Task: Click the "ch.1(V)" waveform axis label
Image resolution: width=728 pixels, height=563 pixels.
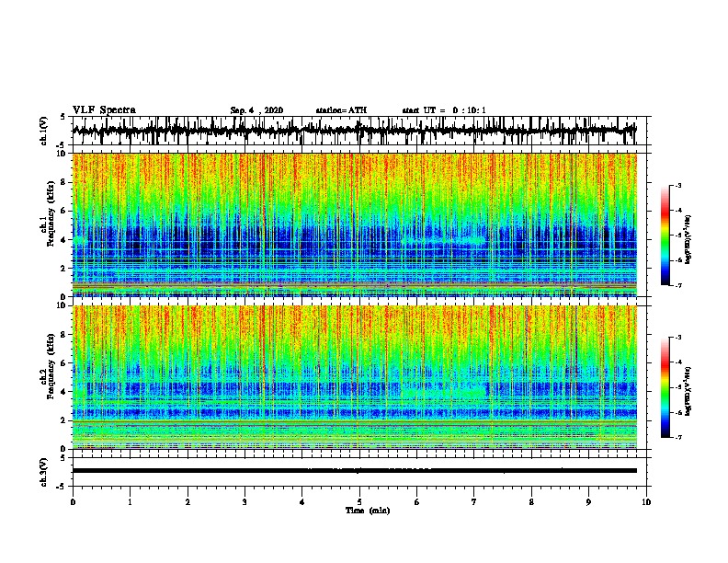Action: click(x=44, y=131)
